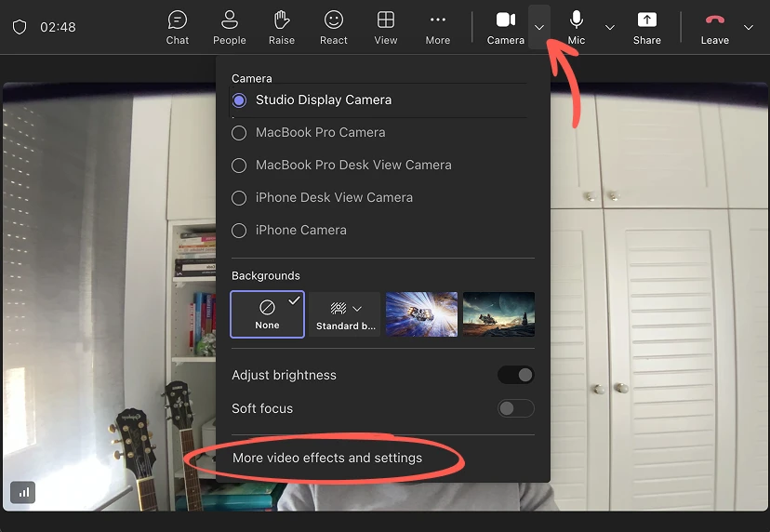Toggle Soft focus switch
Viewport: 770px width, 532px height.
(x=515, y=408)
